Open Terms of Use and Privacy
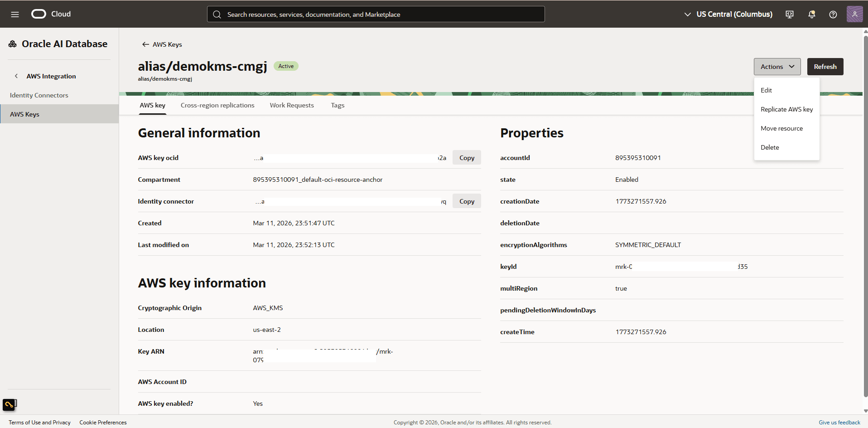Screen dimensions: 868x428 click(x=39, y=423)
